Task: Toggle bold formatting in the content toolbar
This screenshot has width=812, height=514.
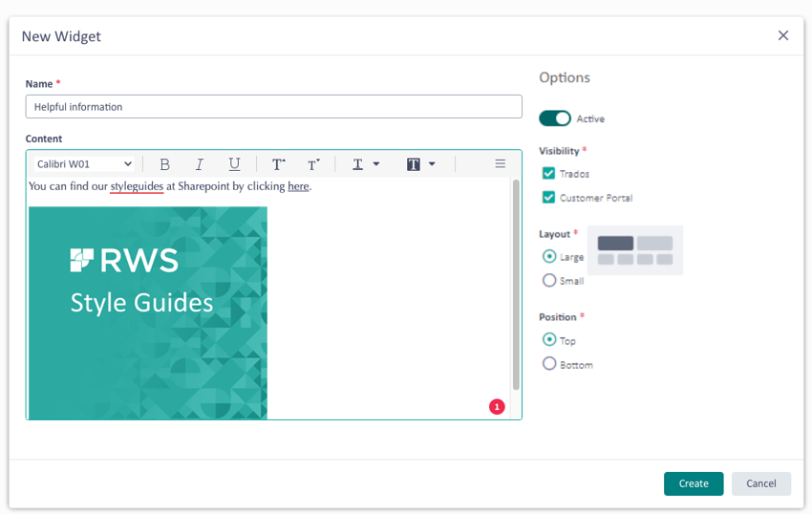Action: click(x=165, y=164)
